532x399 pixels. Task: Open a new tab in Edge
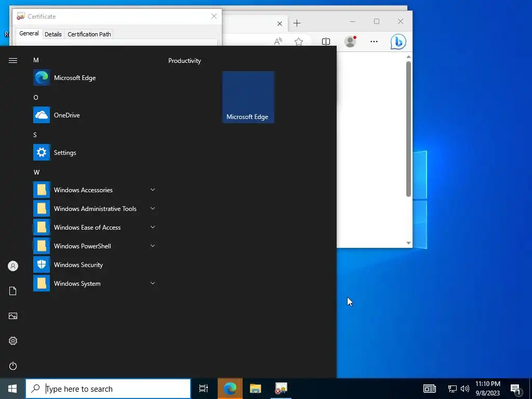(x=297, y=23)
